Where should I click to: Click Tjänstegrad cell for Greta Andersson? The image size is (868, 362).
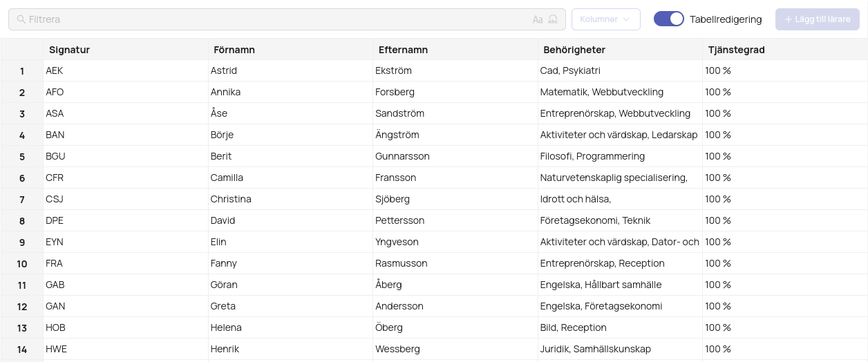[x=784, y=307]
